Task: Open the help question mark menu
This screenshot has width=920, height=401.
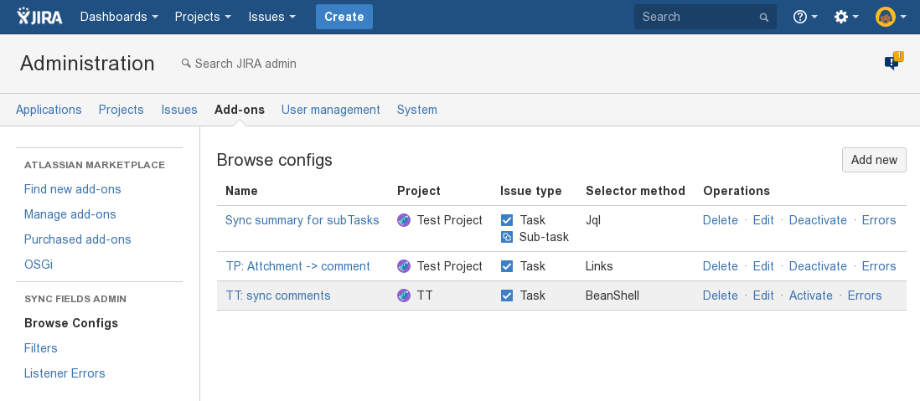Action: click(x=799, y=17)
